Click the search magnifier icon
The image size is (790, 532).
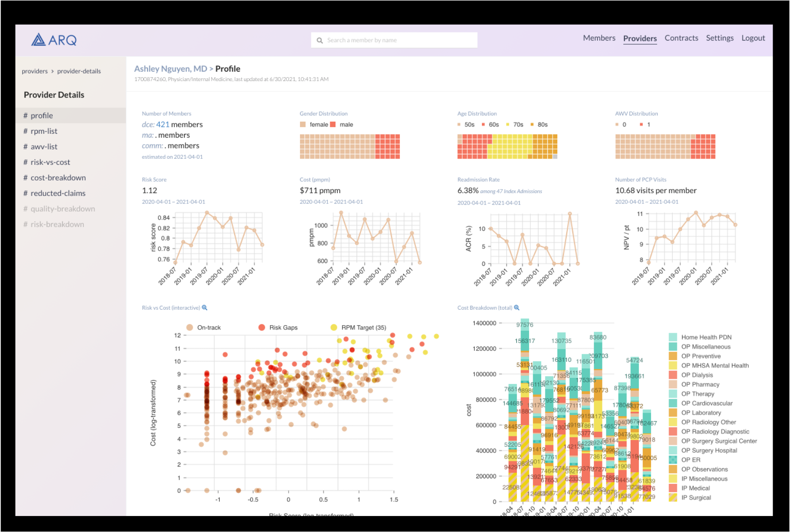point(320,41)
